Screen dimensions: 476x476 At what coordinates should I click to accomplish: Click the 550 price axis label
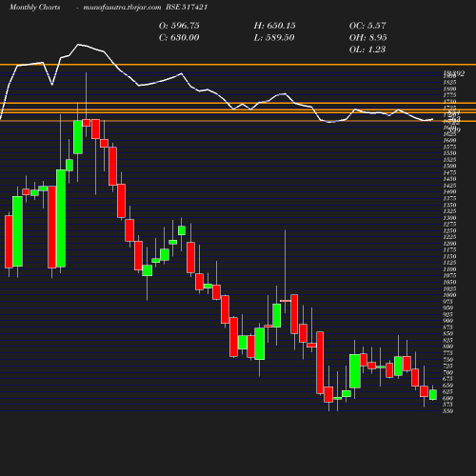coord(448,411)
